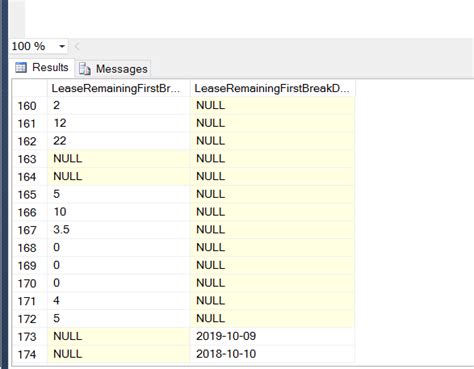
Task: Select row header 165
Action: (x=30, y=194)
